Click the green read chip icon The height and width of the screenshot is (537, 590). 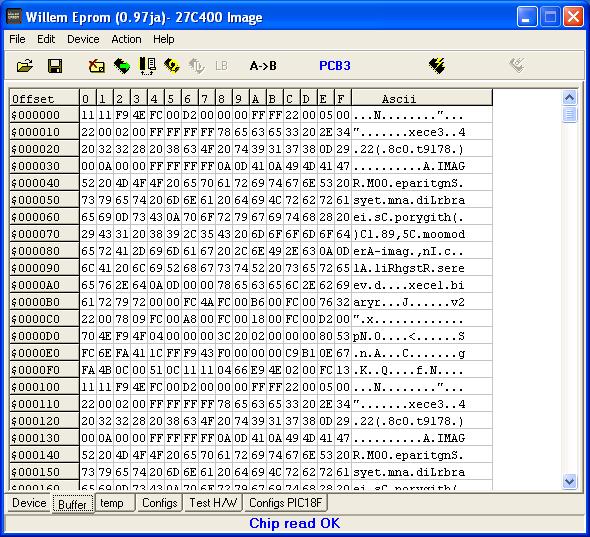coord(122,66)
